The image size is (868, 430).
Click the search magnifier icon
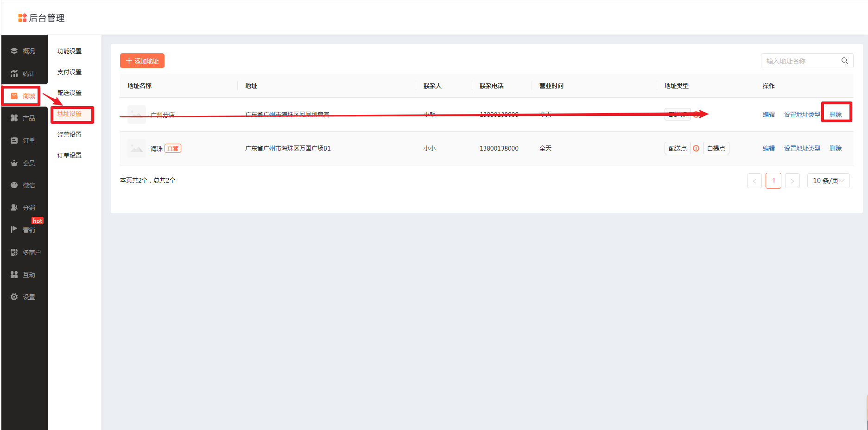845,61
